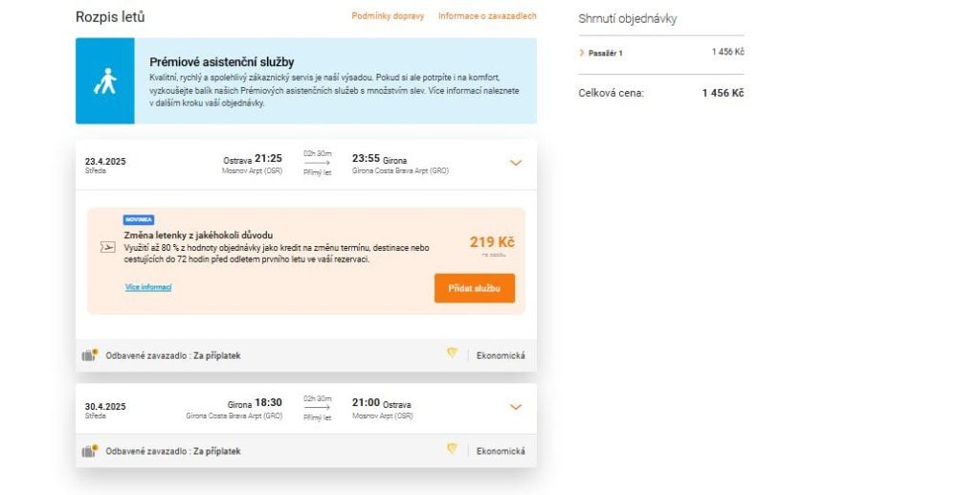The height and width of the screenshot is (495, 980).
Task: Click the outbound flight direction arrow
Action: pos(318,163)
